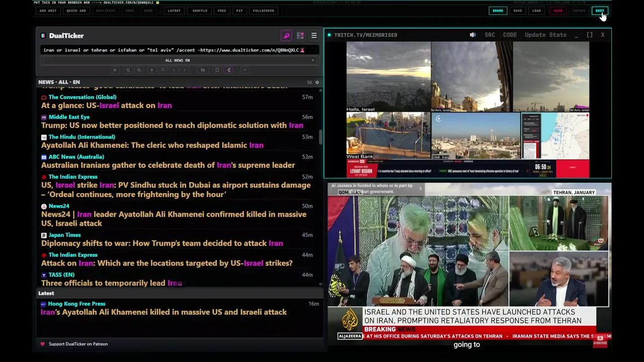Click SHUFFLE in top toolbar
644x362 pixels.
click(x=200, y=11)
